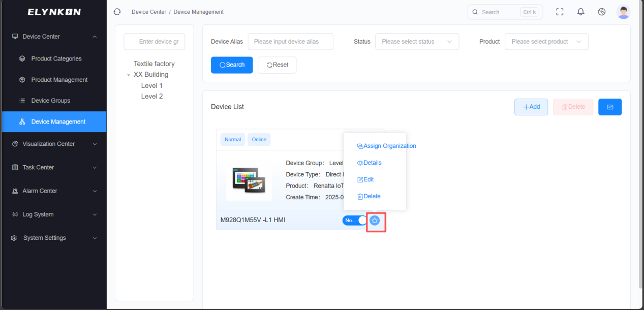Click the Device Groups list icon
The width and height of the screenshot is (644, 310).
(x=22, y=101)
